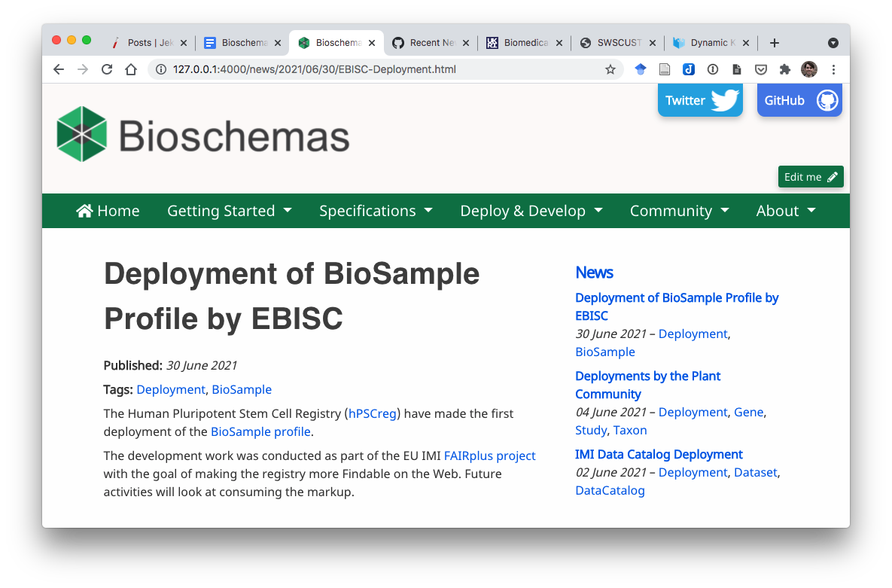
Task: View site information icon in address bar
Action: pyautogui.click(x=161, y=69)
